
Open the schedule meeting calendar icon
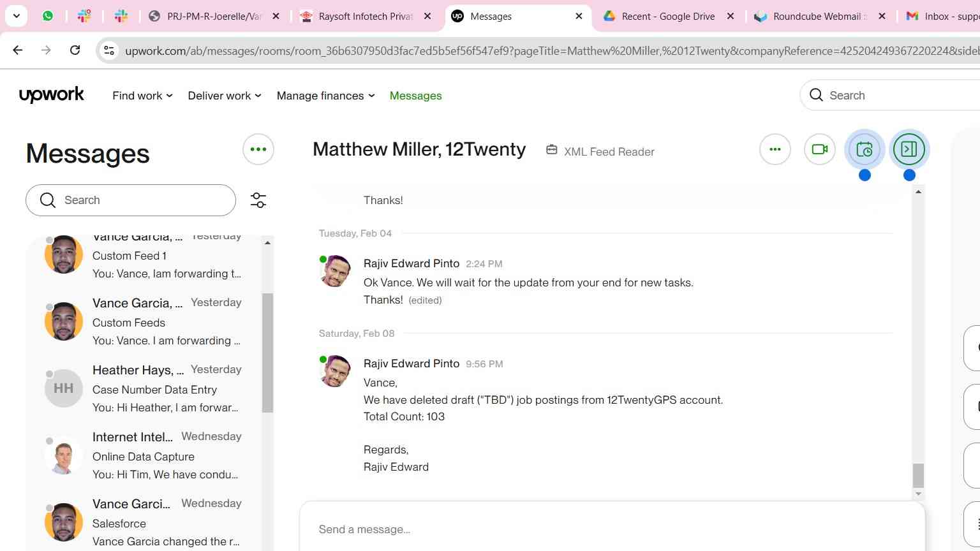coord(865,149)
